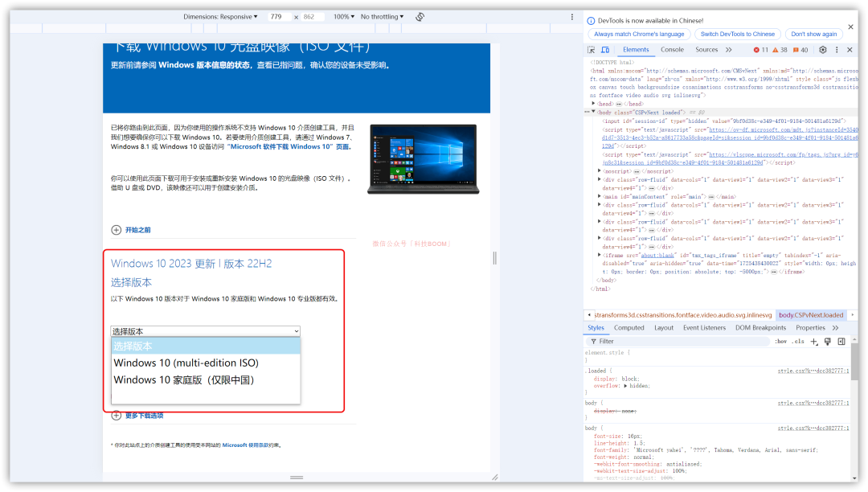This screenshot has height=492, width=868.
Task: Open DevTools settings gear
Action: click(823, 50)
